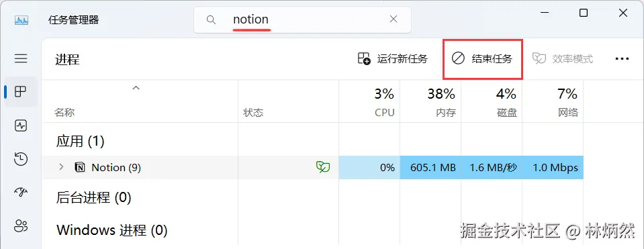Open the hamburger navigation menu
Image resolution: width=644 pixels, height=249 pixels.
coord(21,58)
